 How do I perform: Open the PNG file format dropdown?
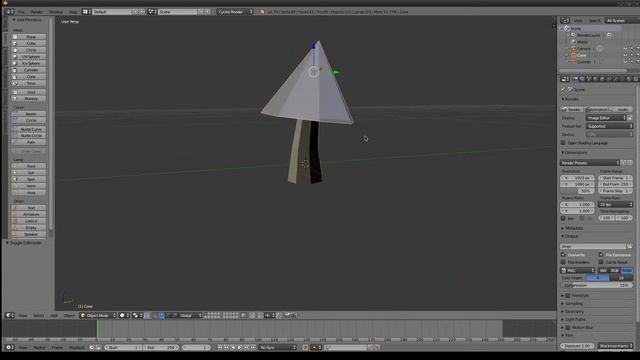point(578,270)
